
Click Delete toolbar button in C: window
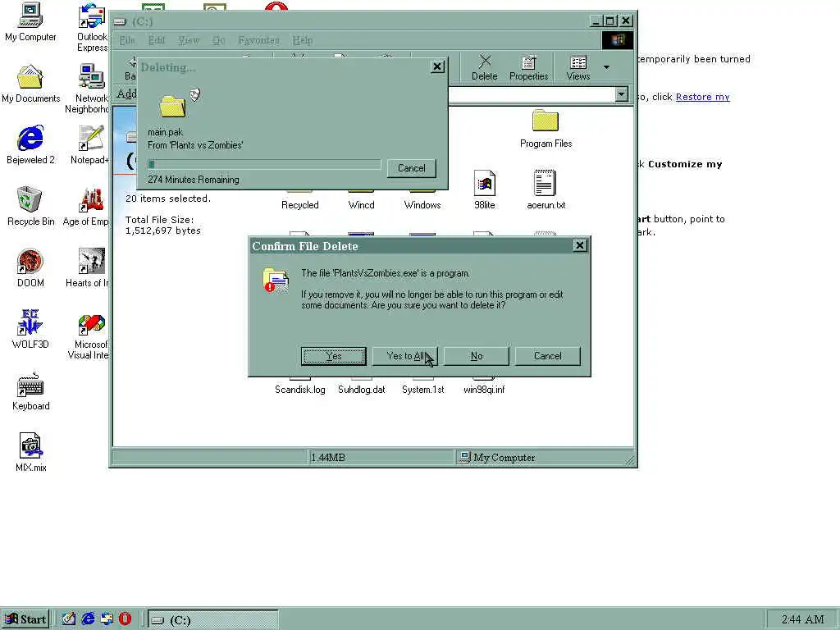[484, 68]
